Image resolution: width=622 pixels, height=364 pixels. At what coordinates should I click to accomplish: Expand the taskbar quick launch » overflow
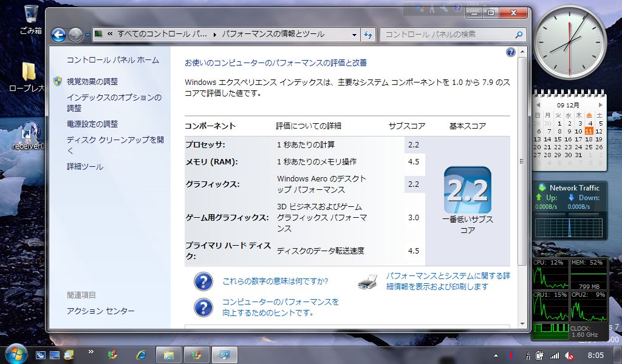[x=91, y=351]
